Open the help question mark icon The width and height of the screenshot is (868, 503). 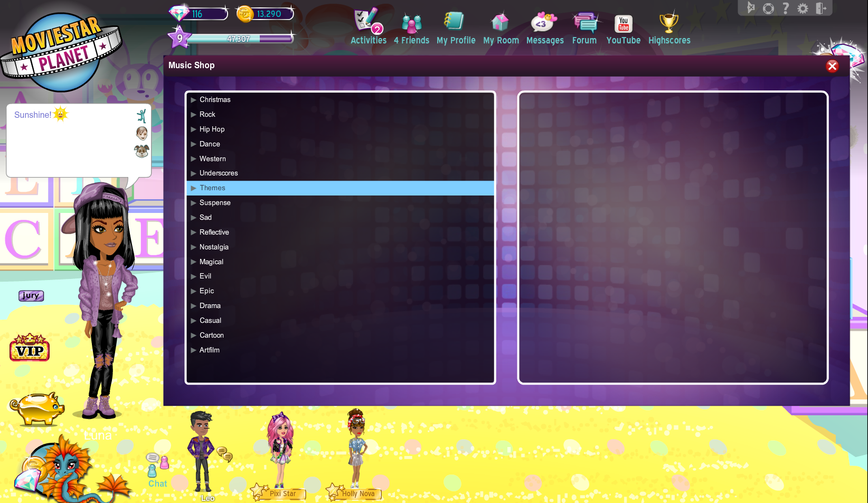[x=786, y=8]
